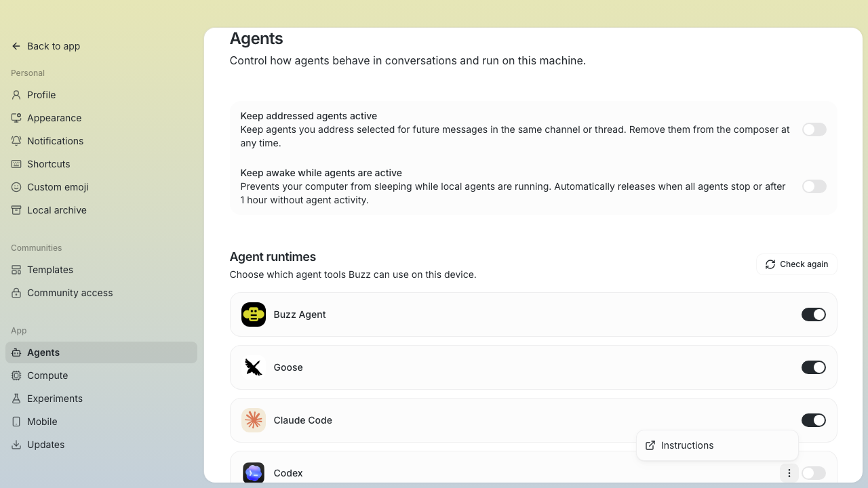868x488 pixels.
Task: Go to the Templates page
Action: click(101, 270)
